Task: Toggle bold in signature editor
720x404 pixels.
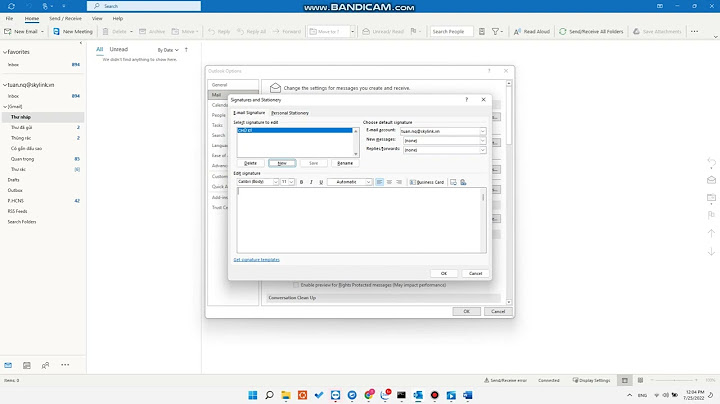Action: click(x=301, y=182)
